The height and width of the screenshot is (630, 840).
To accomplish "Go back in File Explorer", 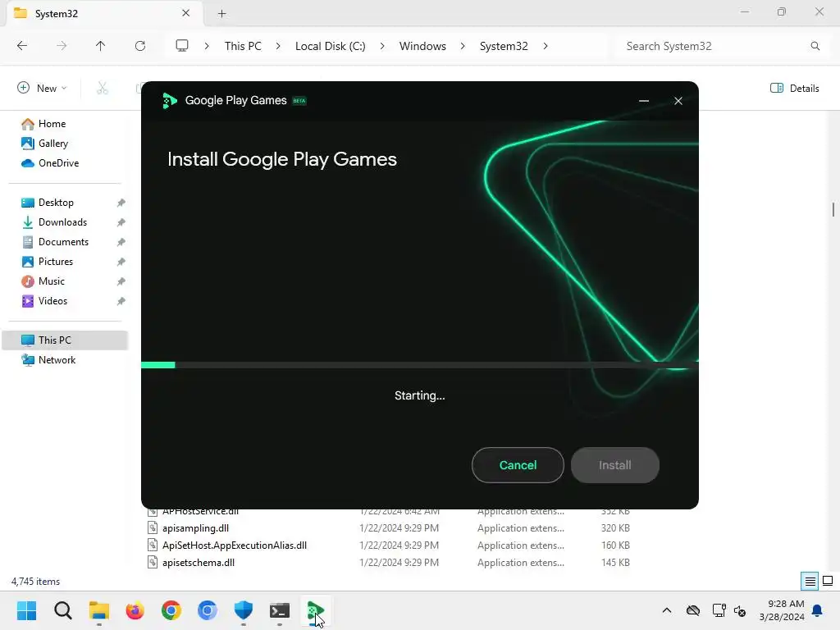I will [x=22, y=46].
